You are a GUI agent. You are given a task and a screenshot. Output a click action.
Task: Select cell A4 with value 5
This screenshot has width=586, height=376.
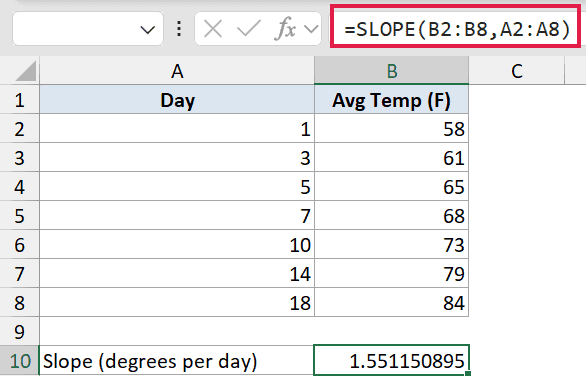coord(177,187)
